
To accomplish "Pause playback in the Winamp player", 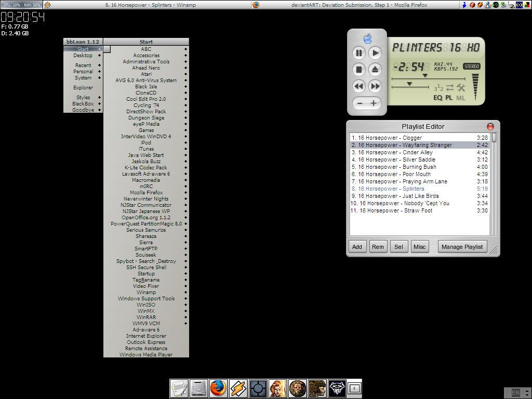I will pyautogui.click(x=359, y=53).
